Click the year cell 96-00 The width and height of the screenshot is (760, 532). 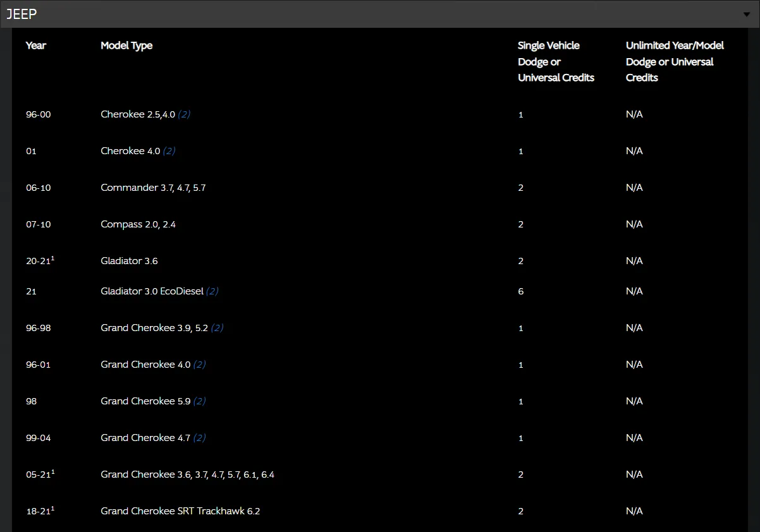pos(39,115)
